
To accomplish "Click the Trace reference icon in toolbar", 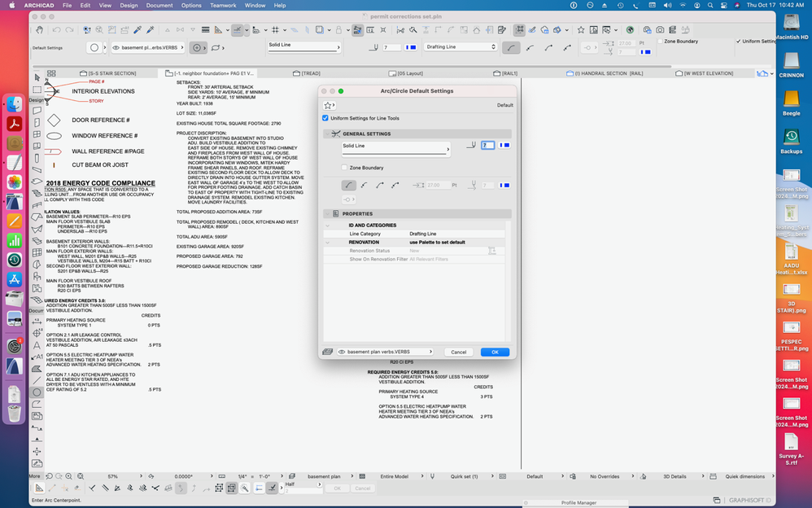I will tap(320, 30).
